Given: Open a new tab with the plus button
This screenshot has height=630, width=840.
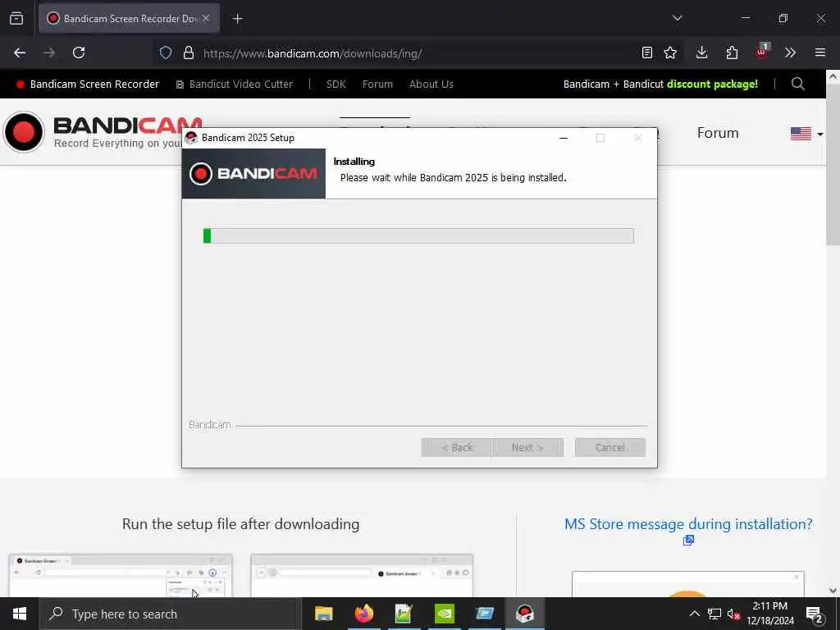Looking at the screenshot, I should point(237,19).
